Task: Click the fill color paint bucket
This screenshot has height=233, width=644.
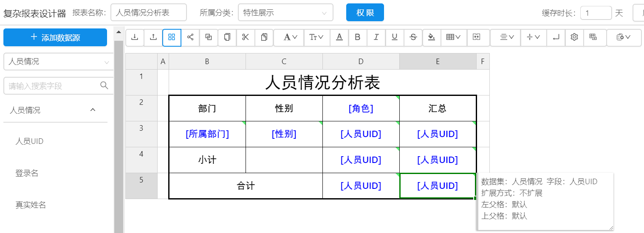Action: tap(432, 37)
